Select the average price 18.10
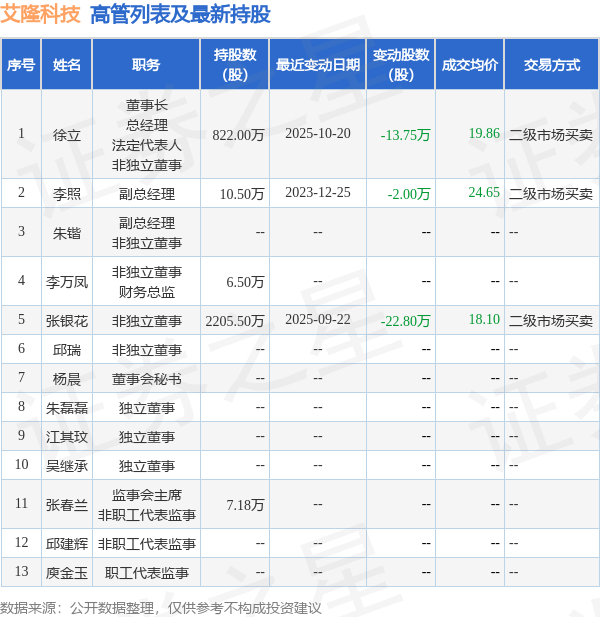The image size is (600, 617). [x=484, y=319]
